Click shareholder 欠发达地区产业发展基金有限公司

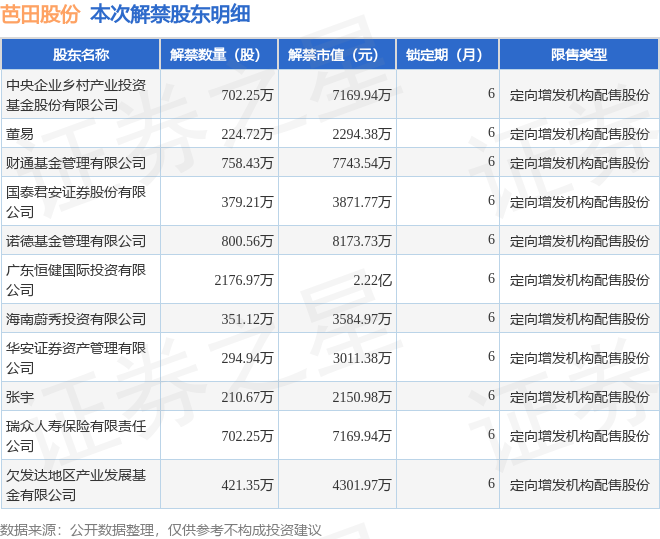(x=76, y=485)
